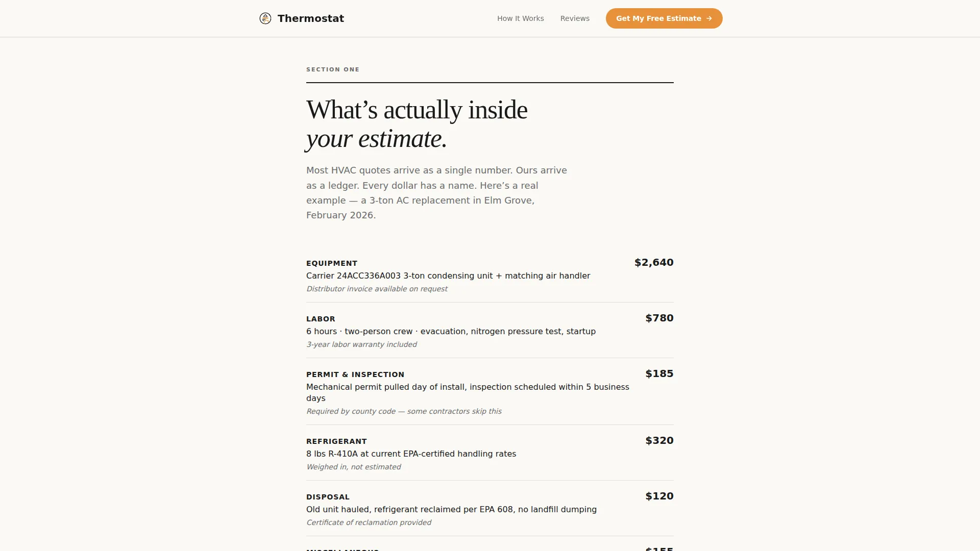
Task: Click the $780 labor amount
Action: [659, 318]
